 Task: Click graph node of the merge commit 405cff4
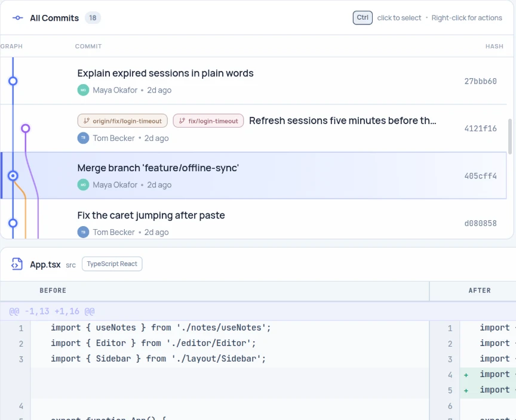pos(13,176)
